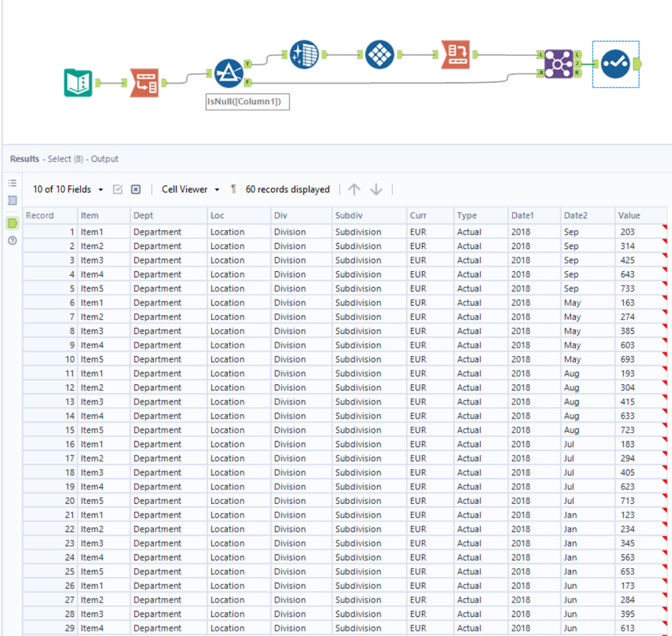Click the Subdiv column header
Image resolution: width=672 pixels, height=636 pixels.
point(369,215)
